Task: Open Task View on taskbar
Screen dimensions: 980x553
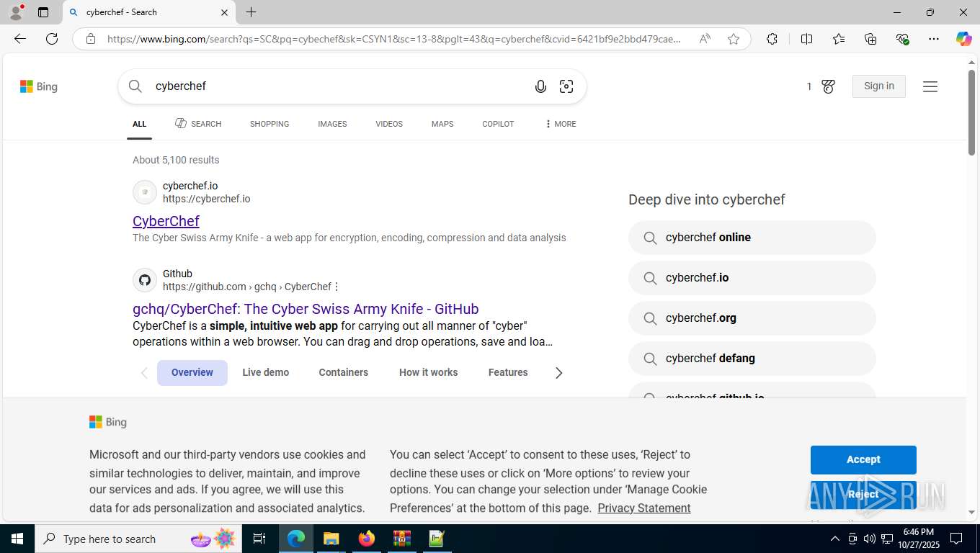Action: pyautogui.click(x=259, y=539)
